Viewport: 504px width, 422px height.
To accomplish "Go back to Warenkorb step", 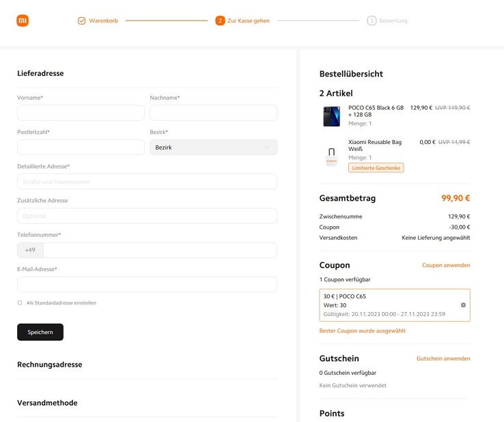I will pos(103,20).
